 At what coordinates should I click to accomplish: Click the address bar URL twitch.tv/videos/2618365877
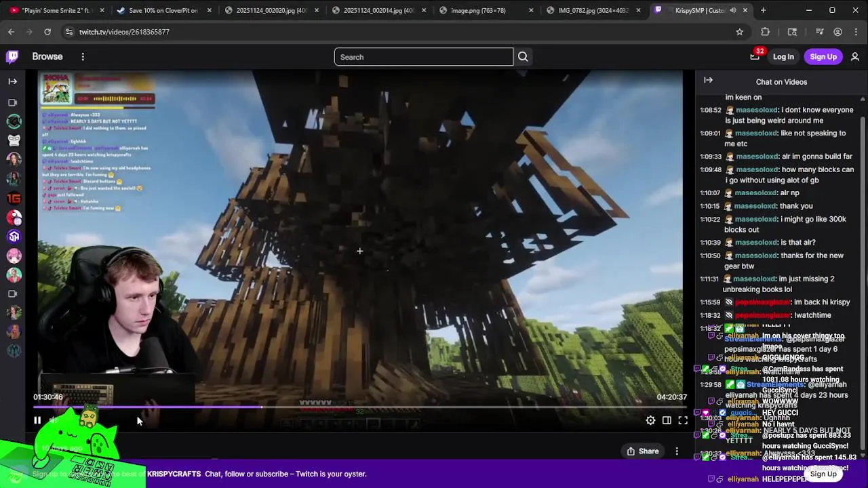pyautogui.click(x=124, y=32)
